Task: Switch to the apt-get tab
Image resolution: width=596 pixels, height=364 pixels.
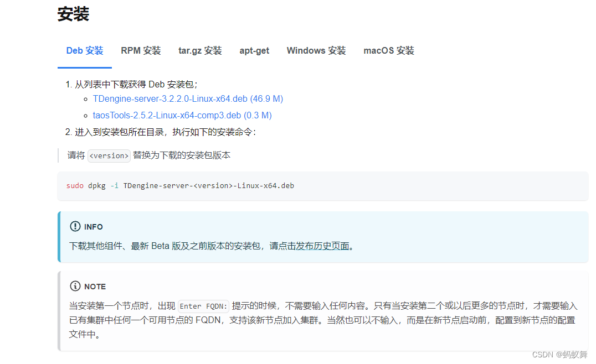Action: [254, 50]
